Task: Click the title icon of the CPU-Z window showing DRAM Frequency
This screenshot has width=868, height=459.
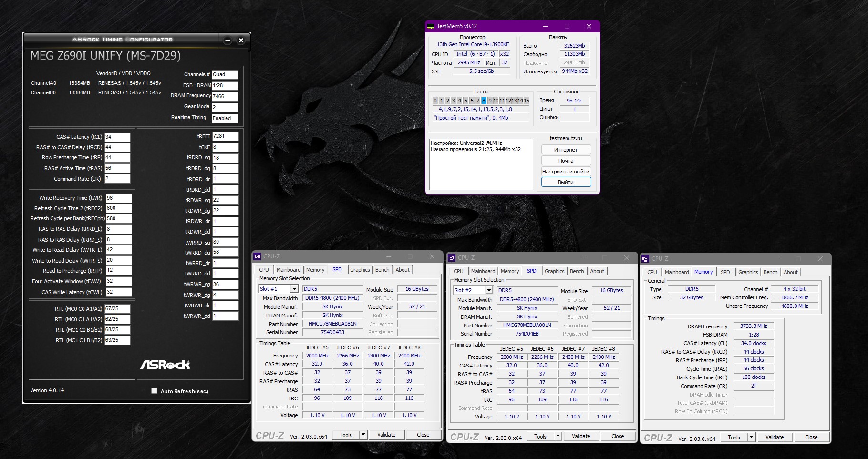Action: coord(646,259)
